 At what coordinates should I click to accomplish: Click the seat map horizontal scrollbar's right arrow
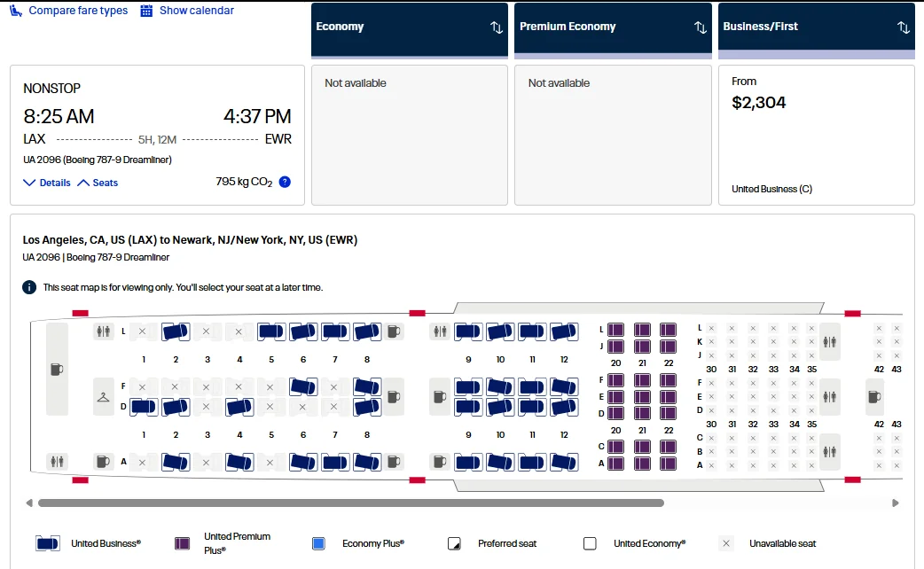(896, 503)
